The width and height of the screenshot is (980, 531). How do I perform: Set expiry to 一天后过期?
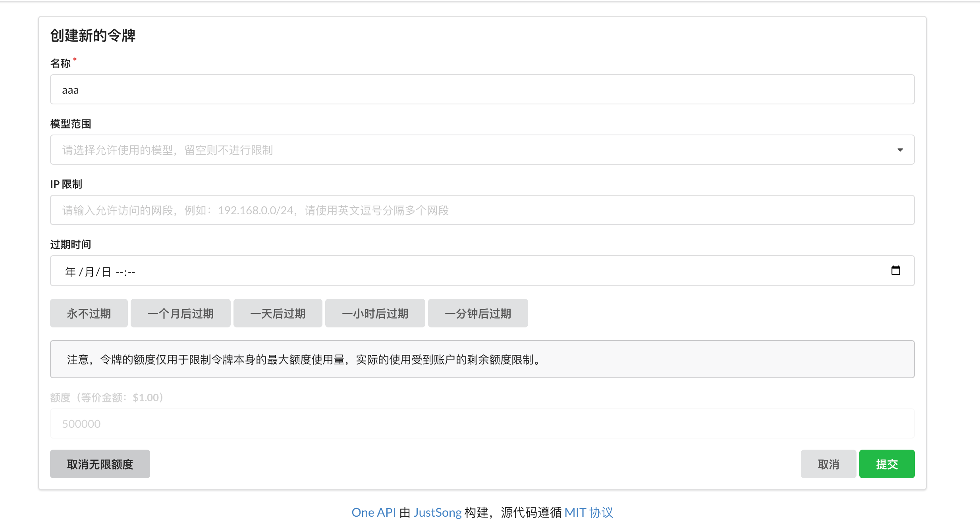(x=278, y=314)
